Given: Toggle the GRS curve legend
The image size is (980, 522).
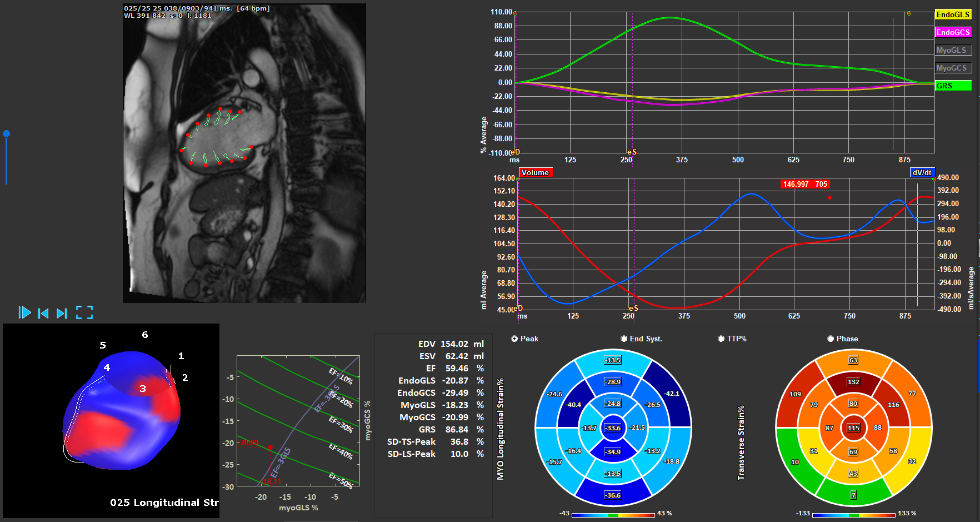Looking at the screenshot, I should [953, 86].
